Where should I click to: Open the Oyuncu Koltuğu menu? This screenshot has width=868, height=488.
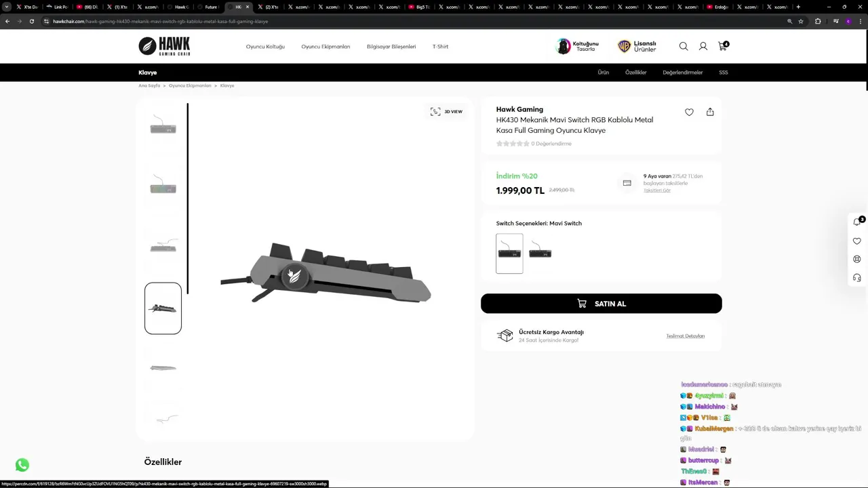[265, 47]
